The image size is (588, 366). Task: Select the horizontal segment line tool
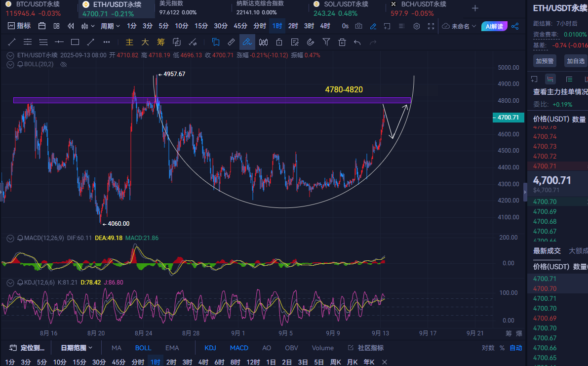click(x=59, y=42)
